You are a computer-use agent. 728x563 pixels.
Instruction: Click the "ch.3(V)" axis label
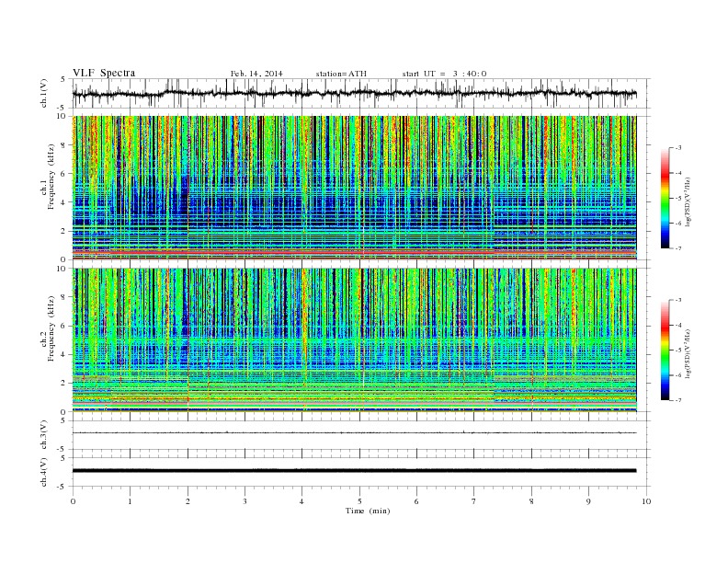(x=44, y=435)
